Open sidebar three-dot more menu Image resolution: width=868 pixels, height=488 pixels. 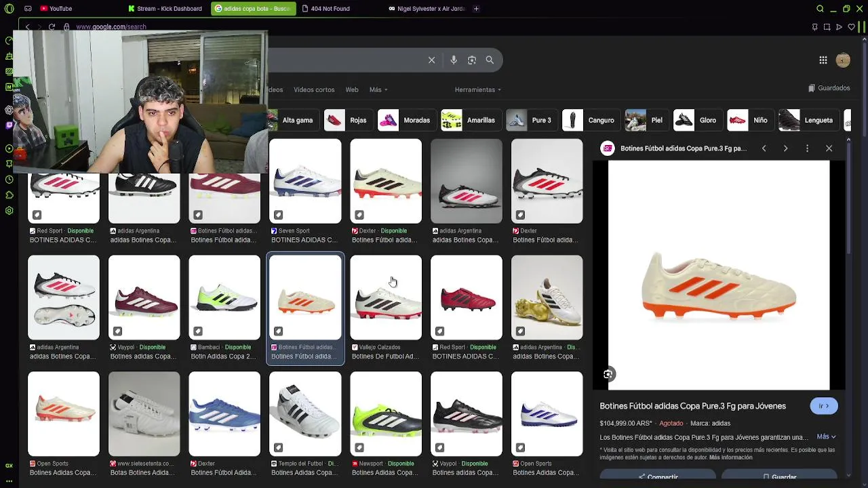click(x=9, y=481)
